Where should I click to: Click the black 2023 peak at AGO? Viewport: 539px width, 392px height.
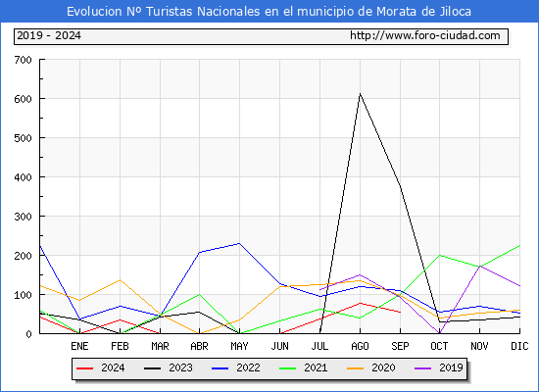(360, 93)
